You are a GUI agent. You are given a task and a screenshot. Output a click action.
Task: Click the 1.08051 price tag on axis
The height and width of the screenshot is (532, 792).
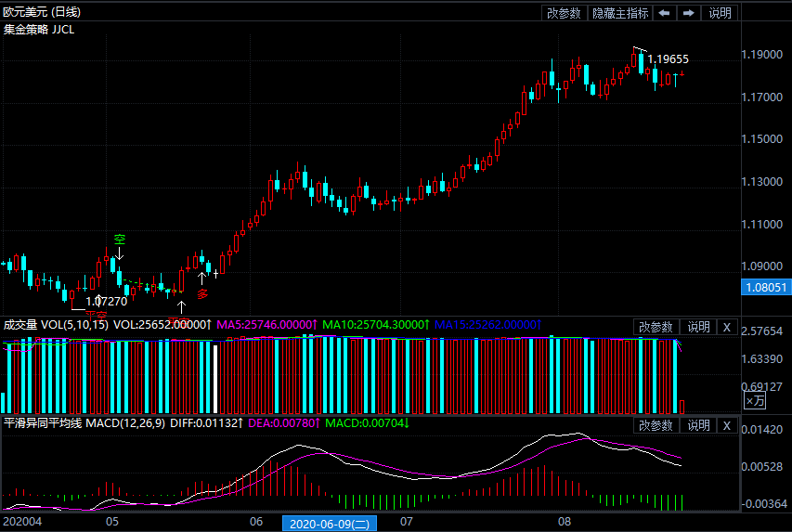pos(766,288)
